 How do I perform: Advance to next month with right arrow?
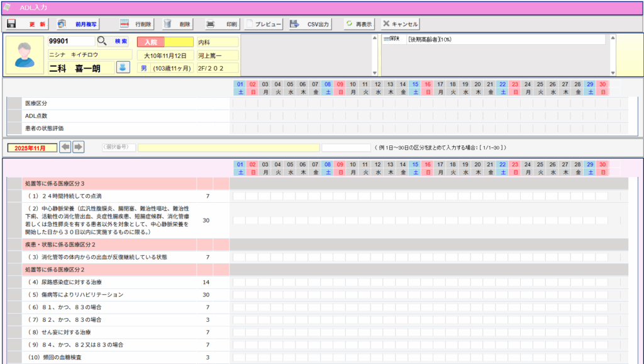tap(78, 147)
